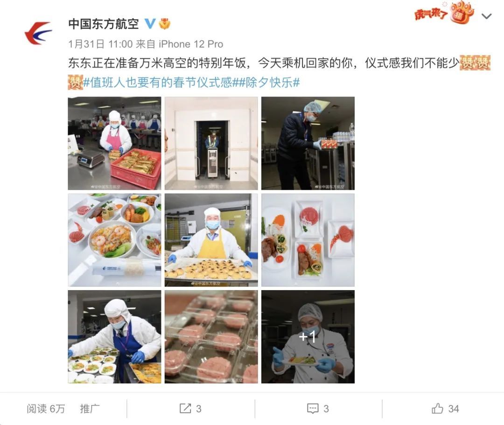Open photo of shrimp meal dishes
This screenshot has width=504, height=425.
tap(114, 240)
